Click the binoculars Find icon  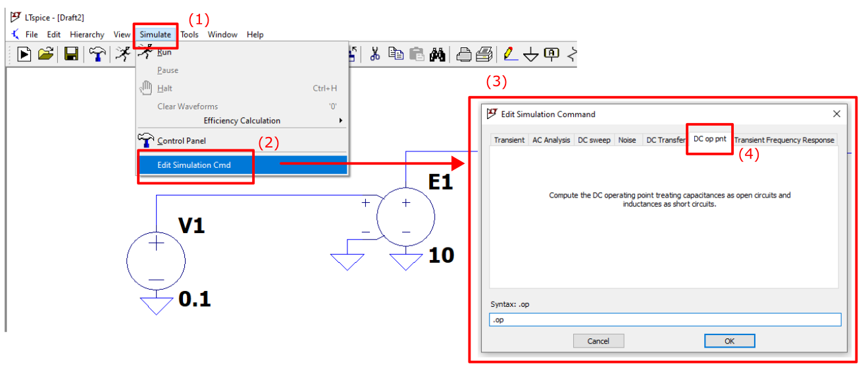[x=438, y=54]
